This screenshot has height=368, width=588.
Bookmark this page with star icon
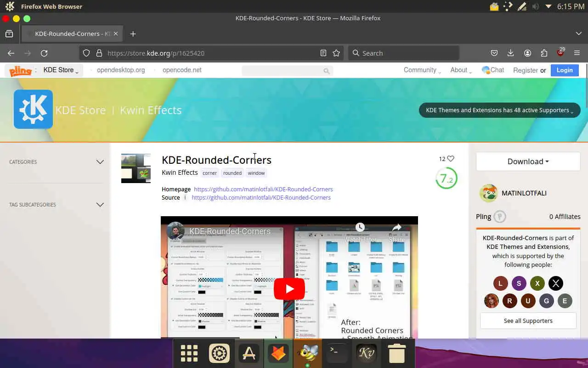tap(336, 53)
